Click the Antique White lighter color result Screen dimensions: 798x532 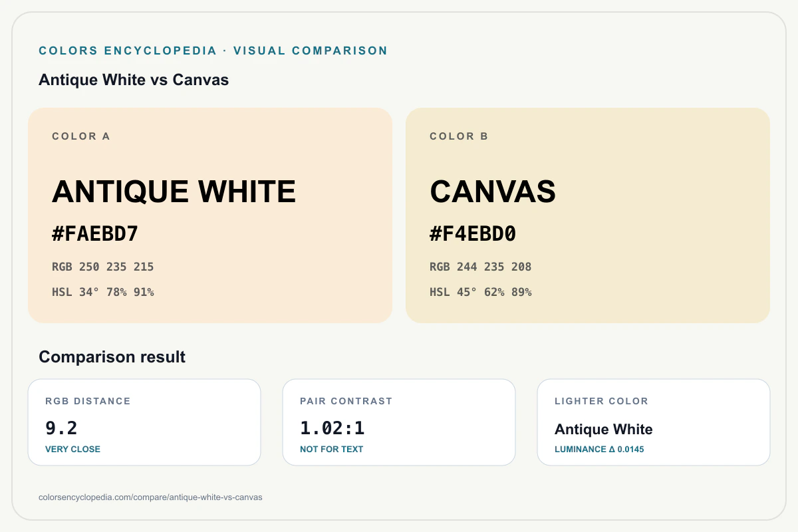point(604,430)
